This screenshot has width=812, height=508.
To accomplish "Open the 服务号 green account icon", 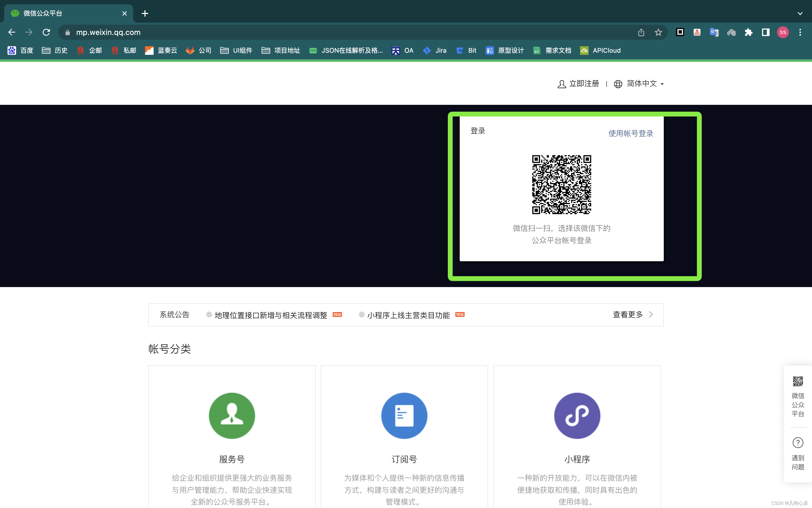I will 232,416.
